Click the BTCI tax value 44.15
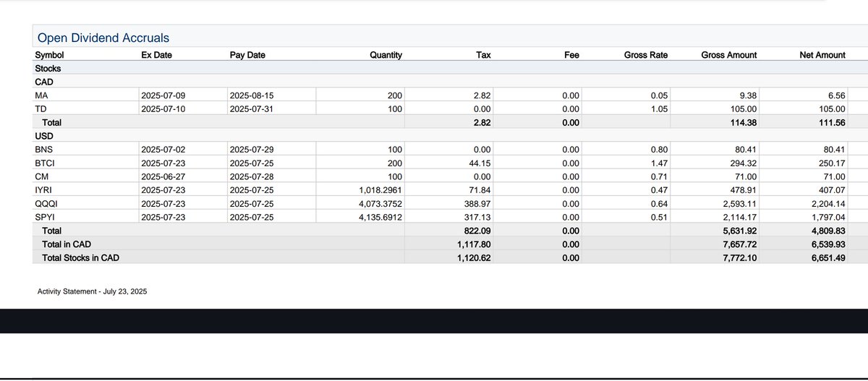The height and width of the screenshot is (381, 868). click(480, 163)
